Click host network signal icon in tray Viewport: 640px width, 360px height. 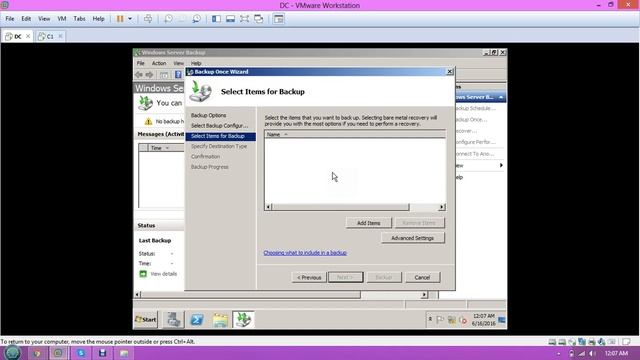pos(582,353)
